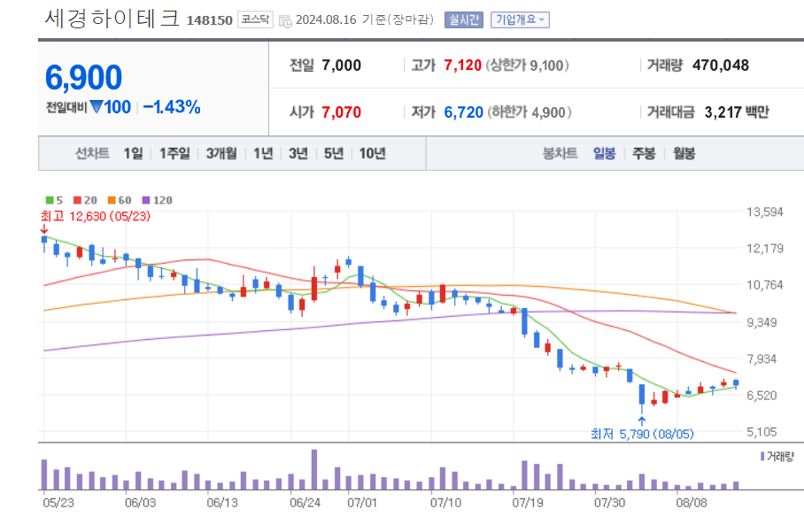804x532 pixels.
Task: Click the calendar icon beside 2024.08.16
Action: point(285,19)
